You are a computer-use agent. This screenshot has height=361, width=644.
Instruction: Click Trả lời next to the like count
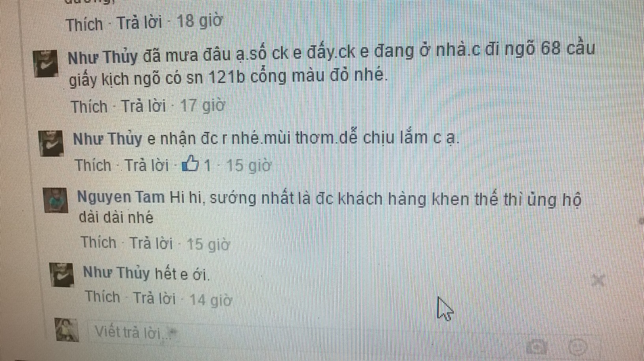coord(147,166)
